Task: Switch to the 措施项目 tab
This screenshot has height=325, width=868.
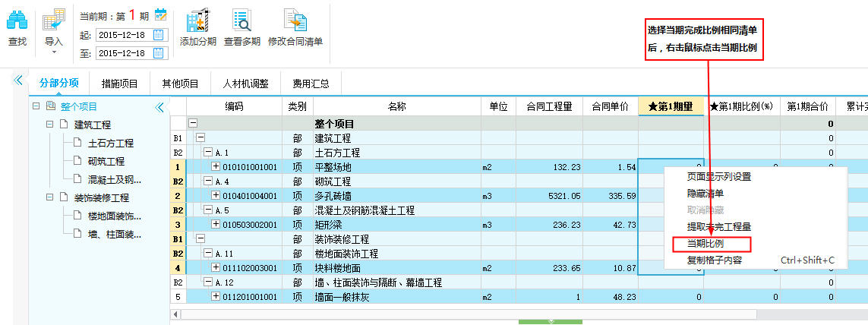Action: (x=119, y=84)
